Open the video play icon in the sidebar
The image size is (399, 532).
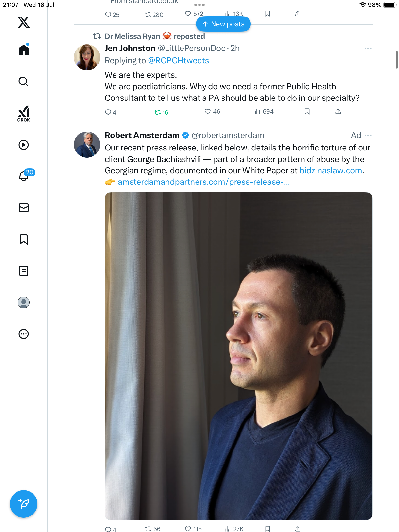(x=24, y=145)
